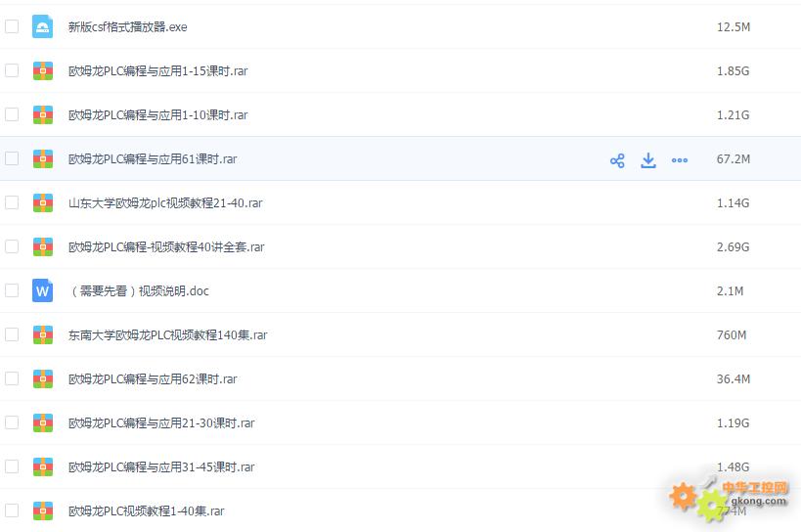Click the archive icon for 欧姆龙PLC编程与应用21-30课时.rar

click(x=43, y=422)
